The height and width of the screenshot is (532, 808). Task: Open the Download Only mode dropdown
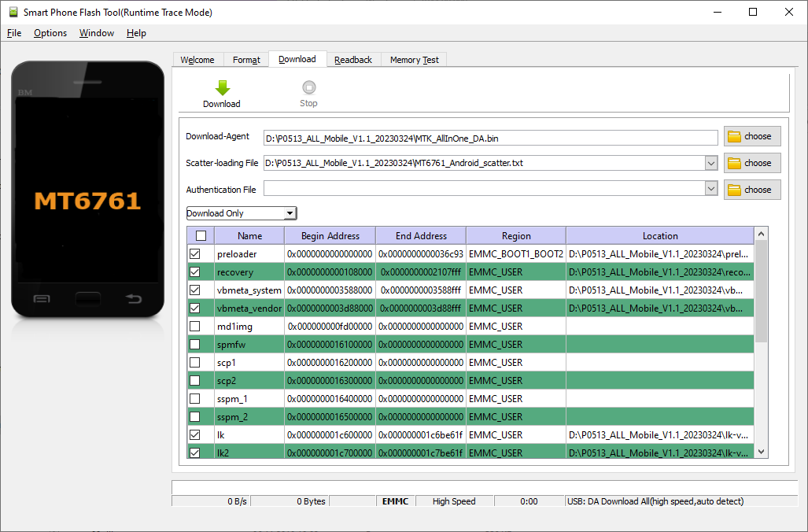point(290,213)
